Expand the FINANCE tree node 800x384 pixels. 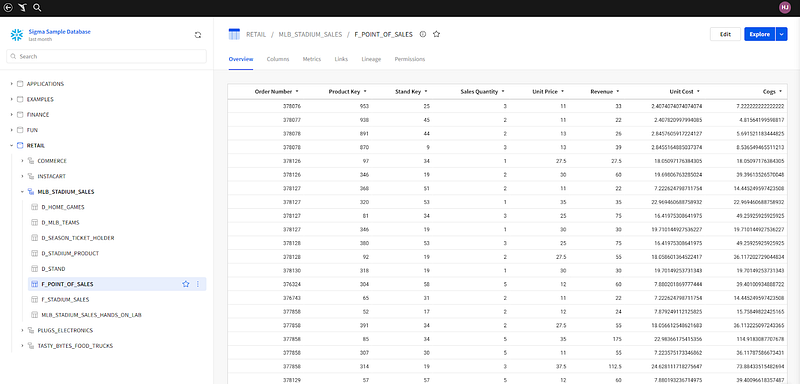tap(11, 114)
